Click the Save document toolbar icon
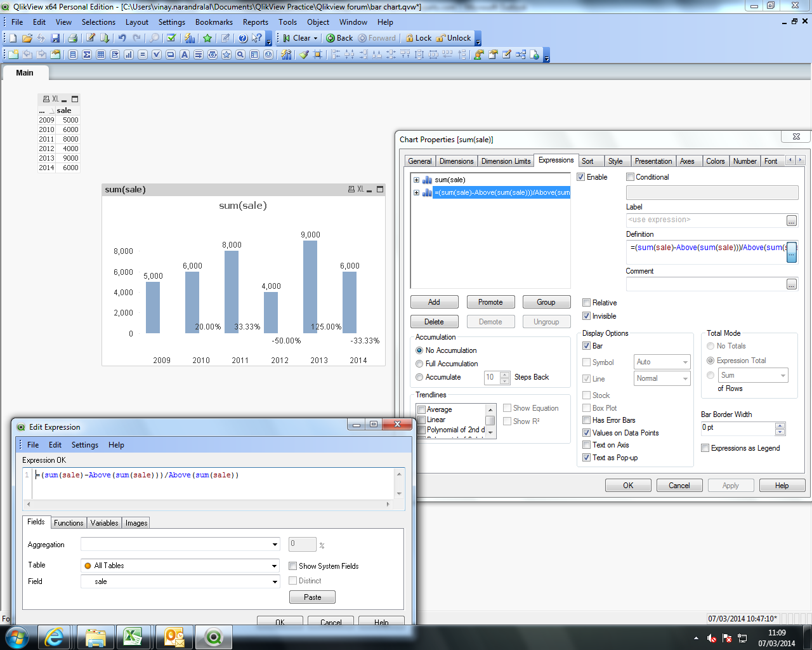 coord(55,38)
